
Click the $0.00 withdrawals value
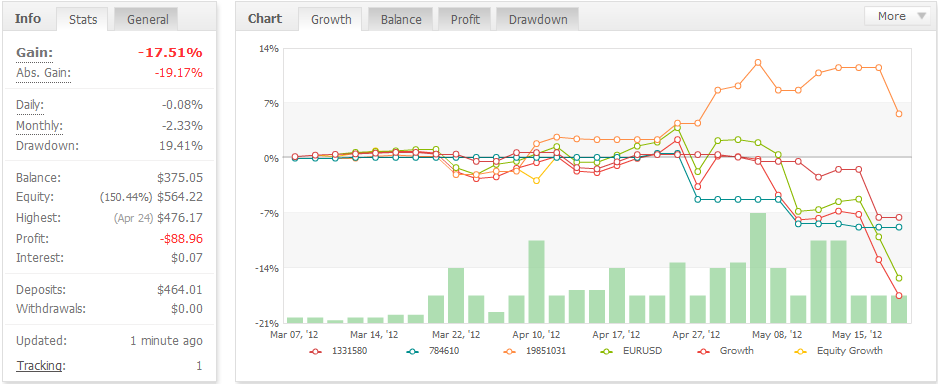coord(186,309)
